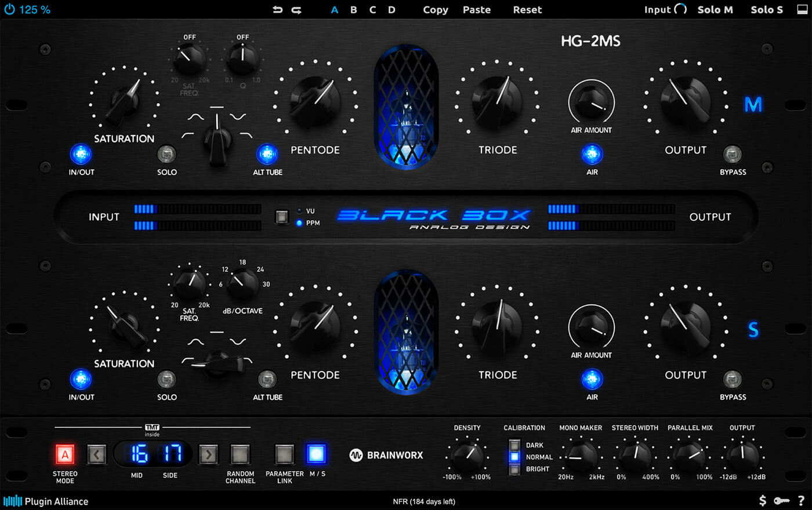Select preset slot C
This screenshot has width=812, height=510.
(x=372, y=10)
